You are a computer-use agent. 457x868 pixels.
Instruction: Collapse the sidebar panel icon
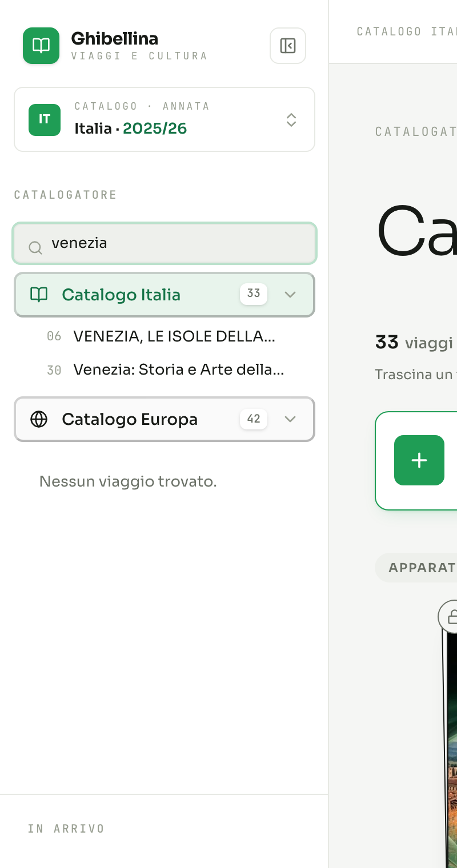(x=288, y=46)
